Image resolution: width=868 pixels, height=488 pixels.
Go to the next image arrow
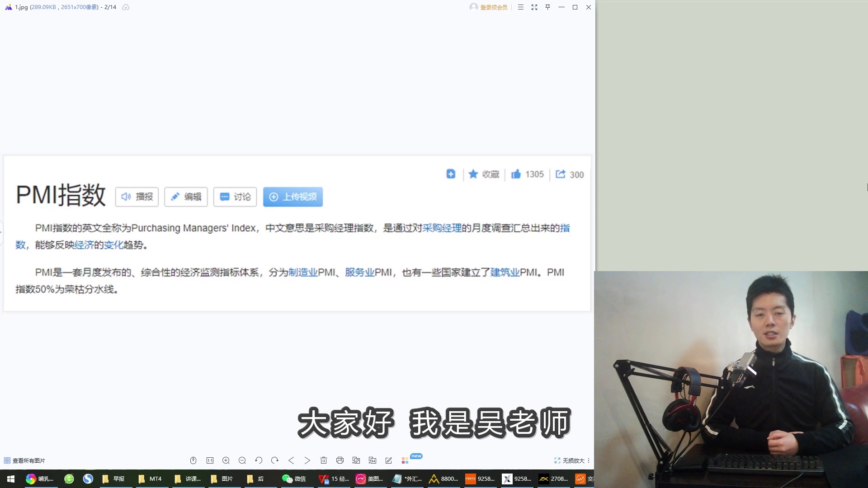point(307,460)
